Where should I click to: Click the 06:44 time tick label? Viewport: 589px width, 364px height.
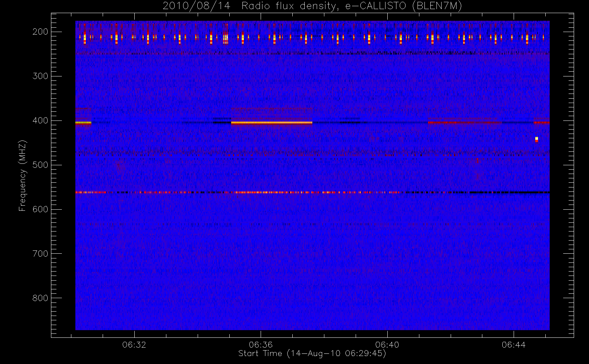tap(514, 344)
